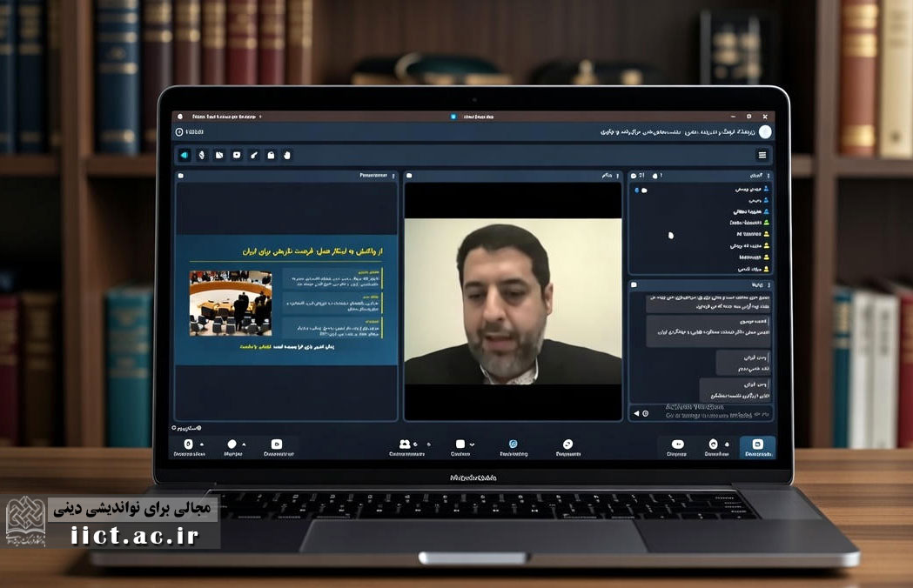Click the webcam icon in the top toolbar

[236, 155]
